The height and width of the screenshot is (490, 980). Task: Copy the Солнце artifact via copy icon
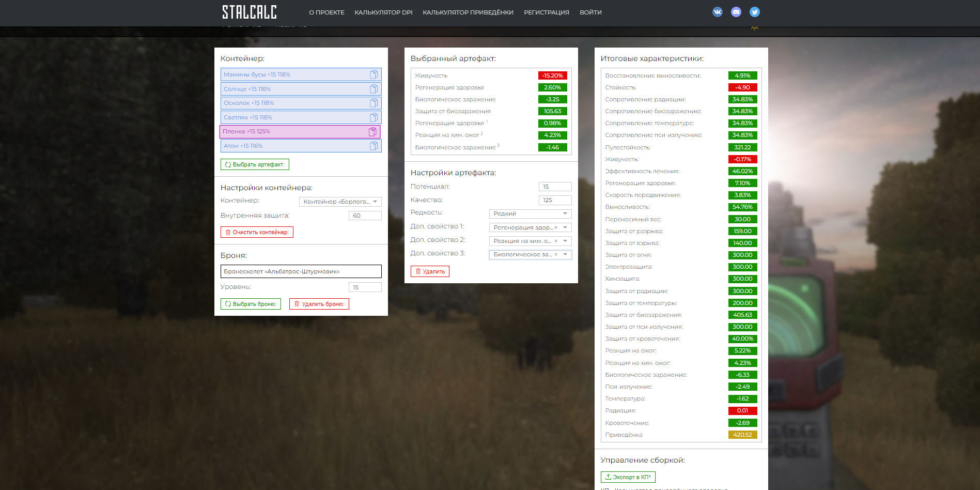pos(374,89)
